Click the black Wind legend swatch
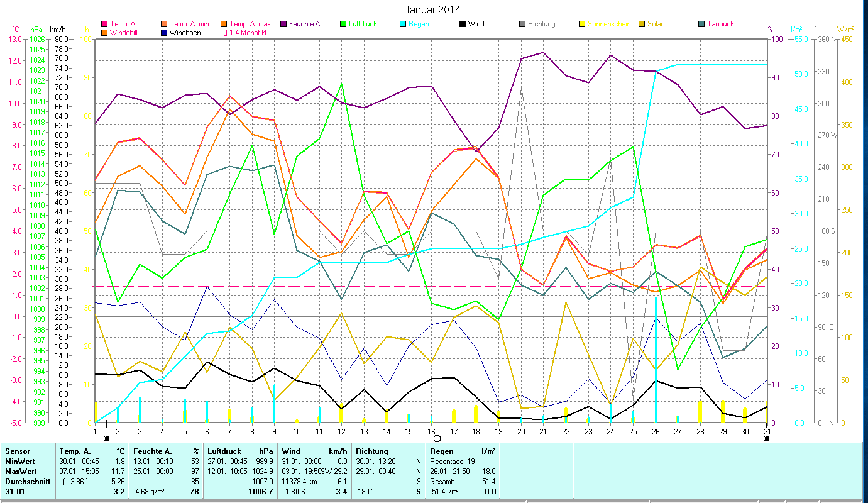The width and height of the screenshot is (868, 503). tap(463, 24)
